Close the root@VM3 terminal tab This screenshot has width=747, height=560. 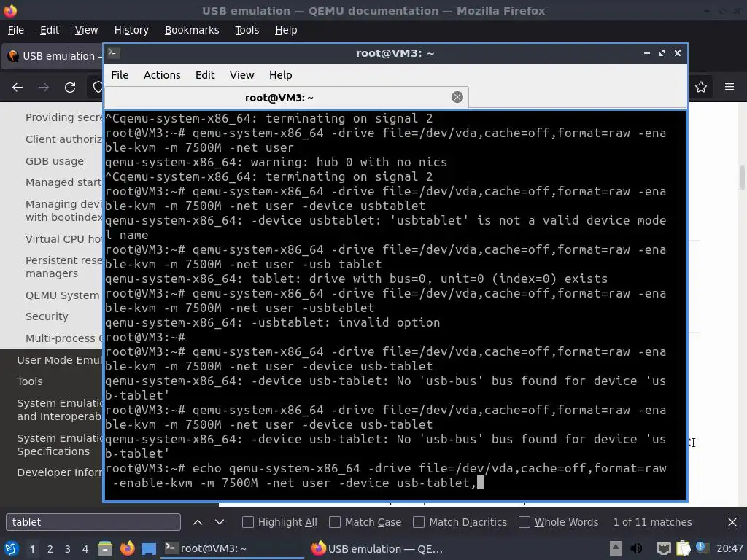tap(457, 97)
